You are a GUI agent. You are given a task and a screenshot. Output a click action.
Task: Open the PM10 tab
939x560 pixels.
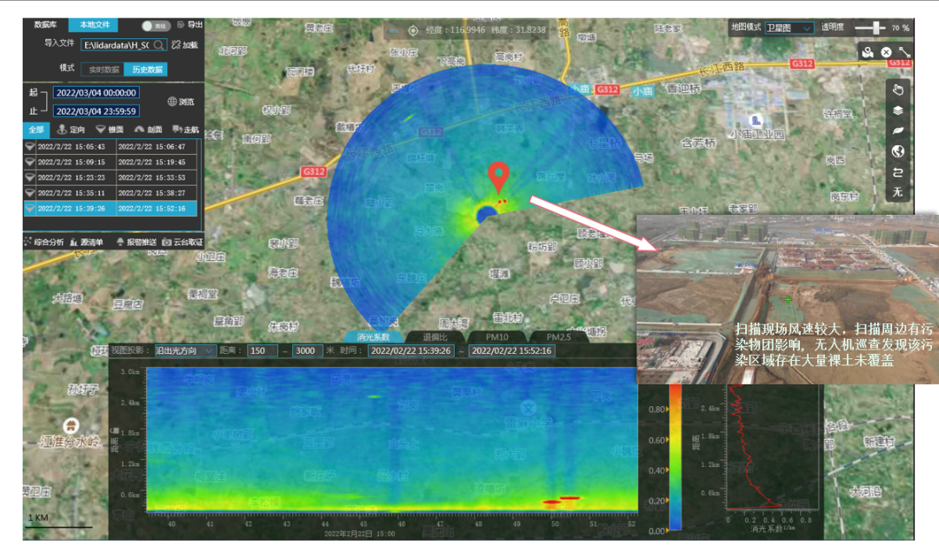pyautogui.click(x=496, y=337)
